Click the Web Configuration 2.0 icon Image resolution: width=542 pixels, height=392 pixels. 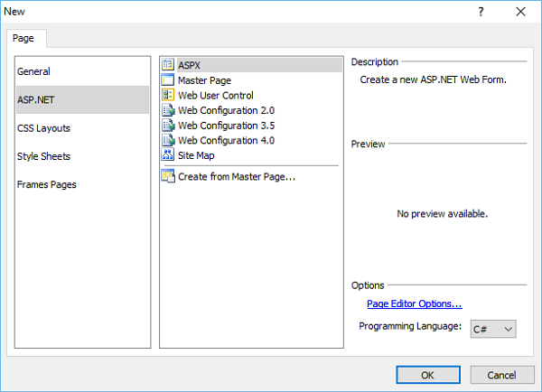click(168, 110)
